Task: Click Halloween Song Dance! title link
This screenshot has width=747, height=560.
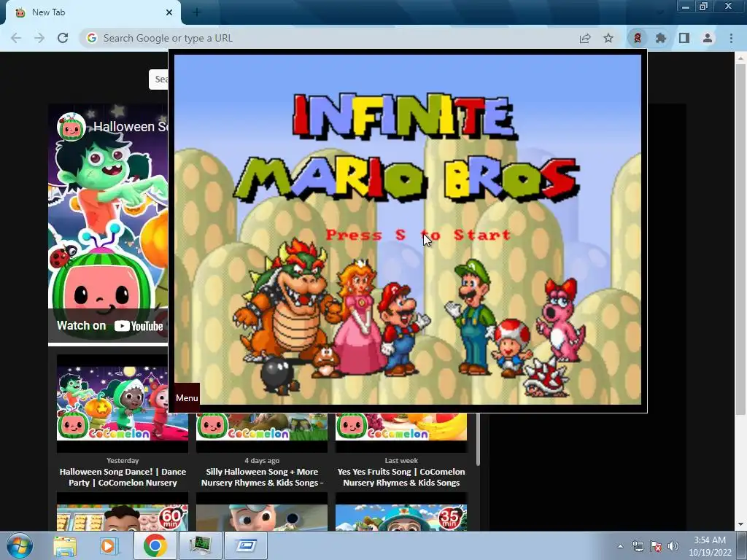Action: (x=123, y=477)
